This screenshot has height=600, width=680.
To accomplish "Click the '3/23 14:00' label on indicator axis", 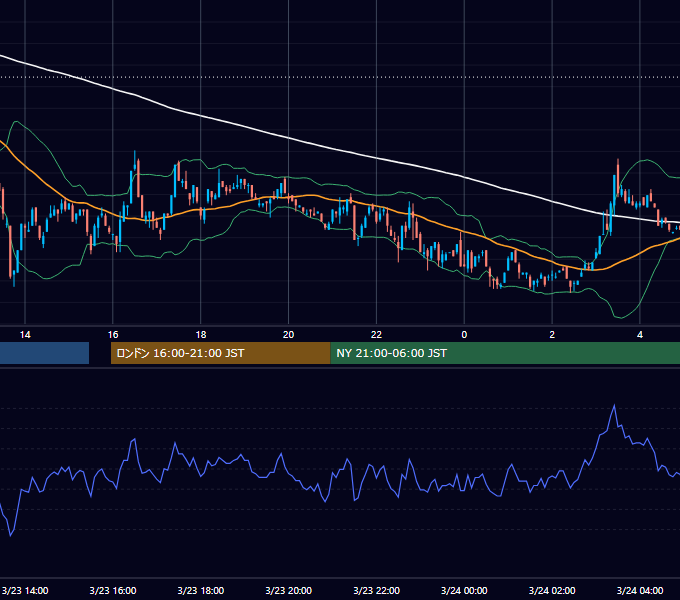I will click(x=25, y=590).
